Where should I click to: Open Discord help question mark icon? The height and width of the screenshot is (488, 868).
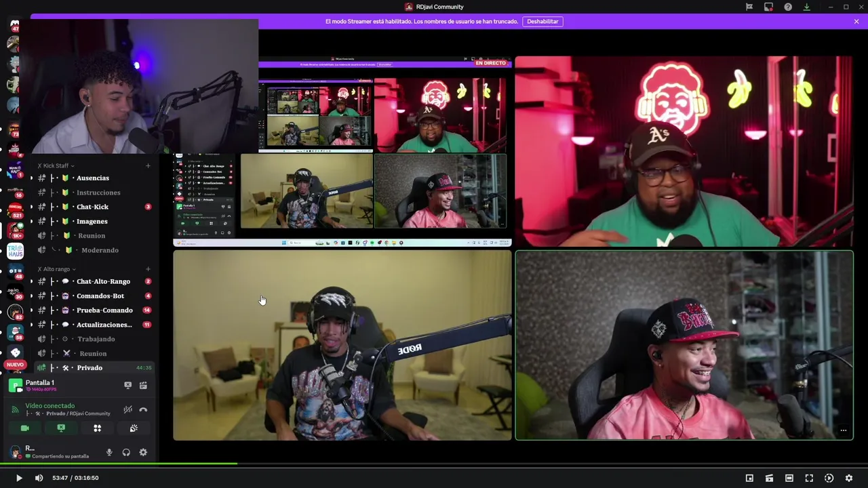coord(788,7)
